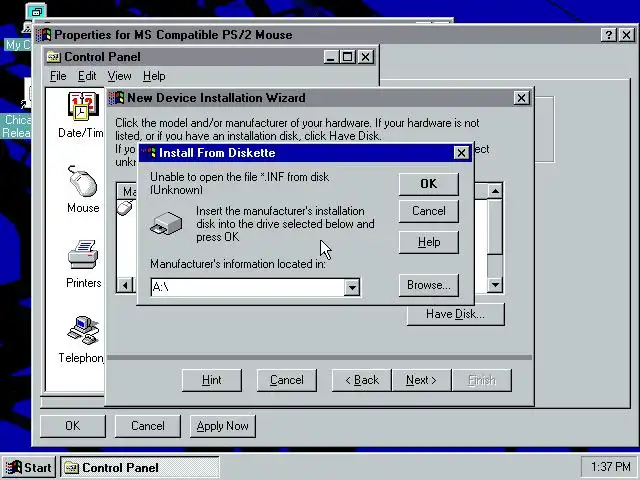This screenshot has width=640, height=480.
Task: Click the Control Panel window title icon
Action: pos(53,57)
